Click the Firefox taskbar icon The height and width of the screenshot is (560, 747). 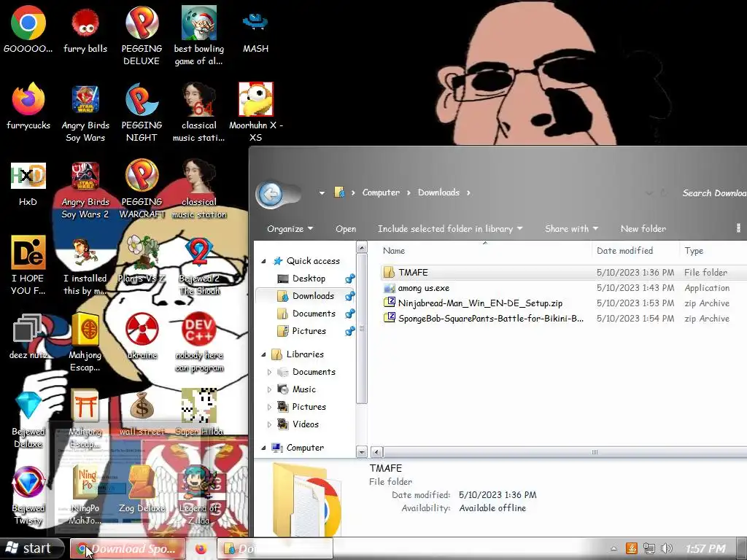tap(201, 548)
